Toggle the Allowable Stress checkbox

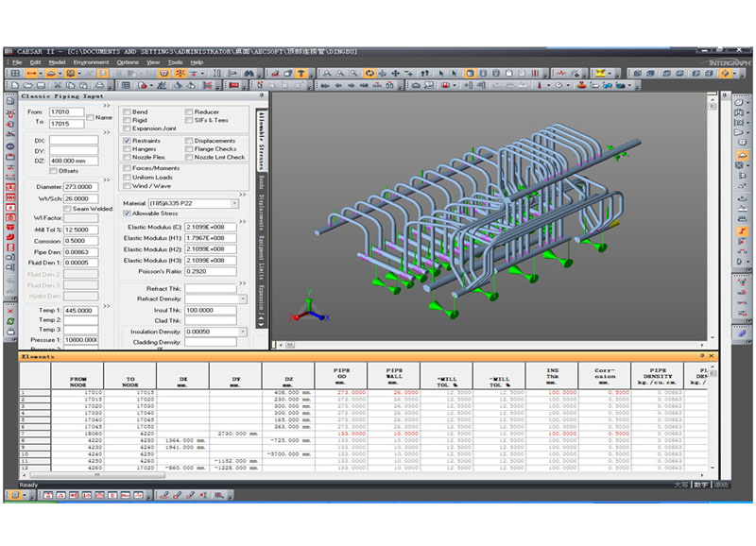coord(128,213)
